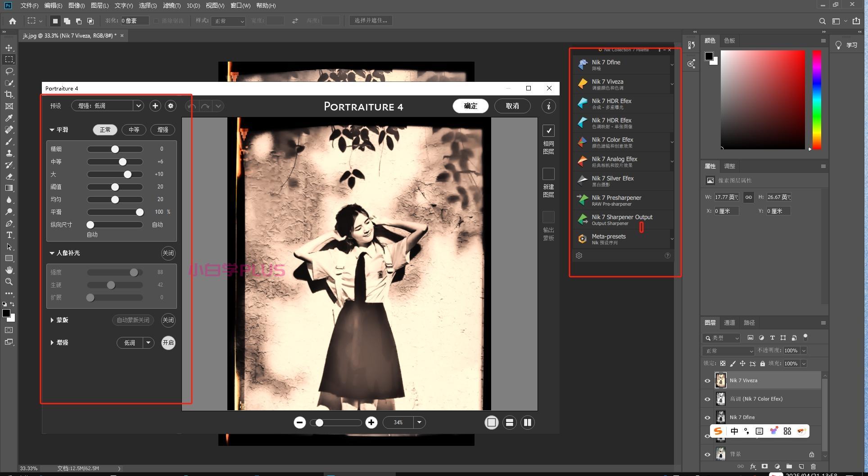Enable the output mask checkbox (输出蒙板)
This screenshot has width=868, height=476.
click(x=548, y=217)
